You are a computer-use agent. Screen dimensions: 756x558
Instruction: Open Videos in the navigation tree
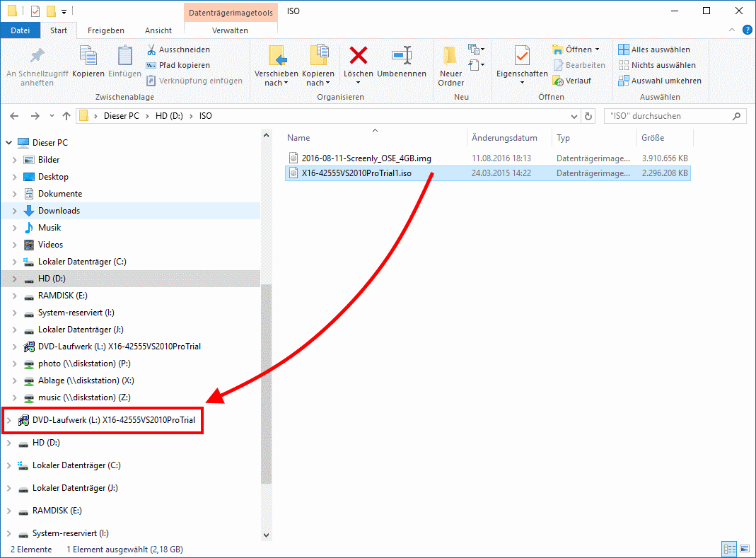pyautogui.click(x=50, y=245)
